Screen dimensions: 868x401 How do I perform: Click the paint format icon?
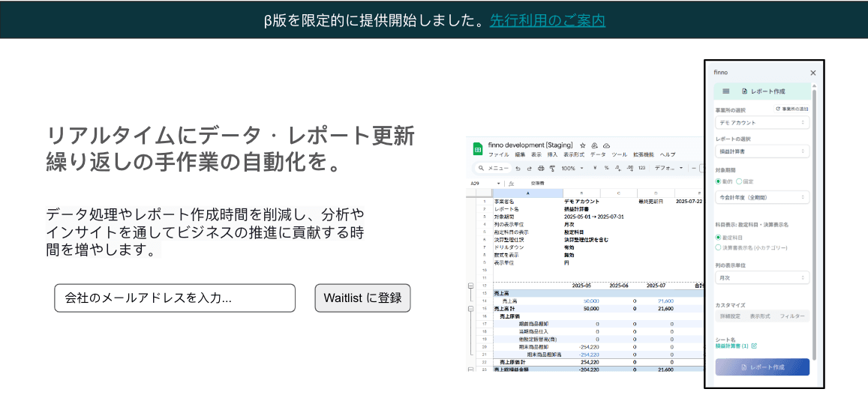point(551,169)
